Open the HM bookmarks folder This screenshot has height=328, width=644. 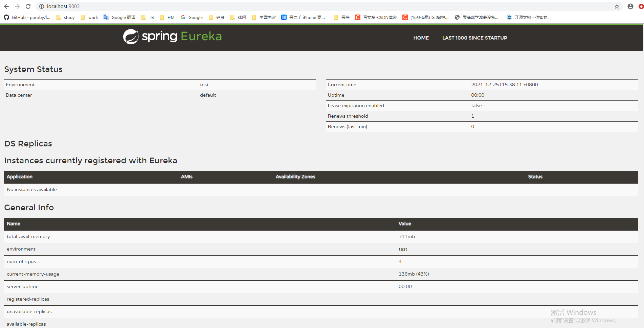167,17
